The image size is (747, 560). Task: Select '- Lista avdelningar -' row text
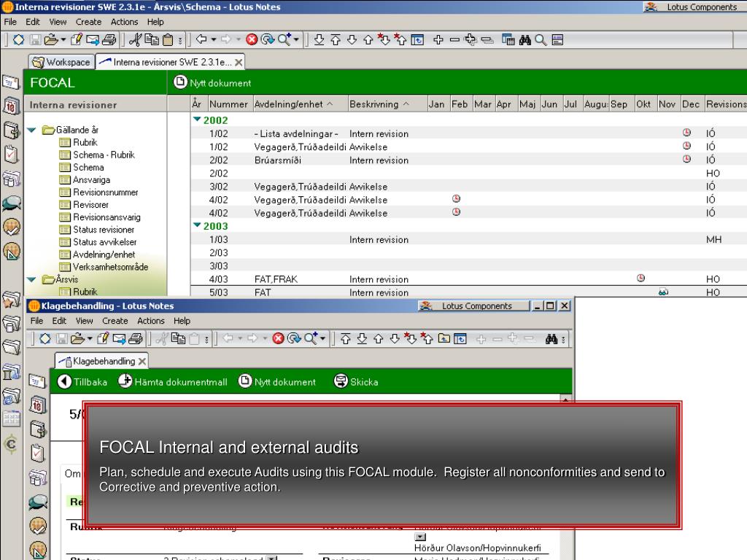296,134
